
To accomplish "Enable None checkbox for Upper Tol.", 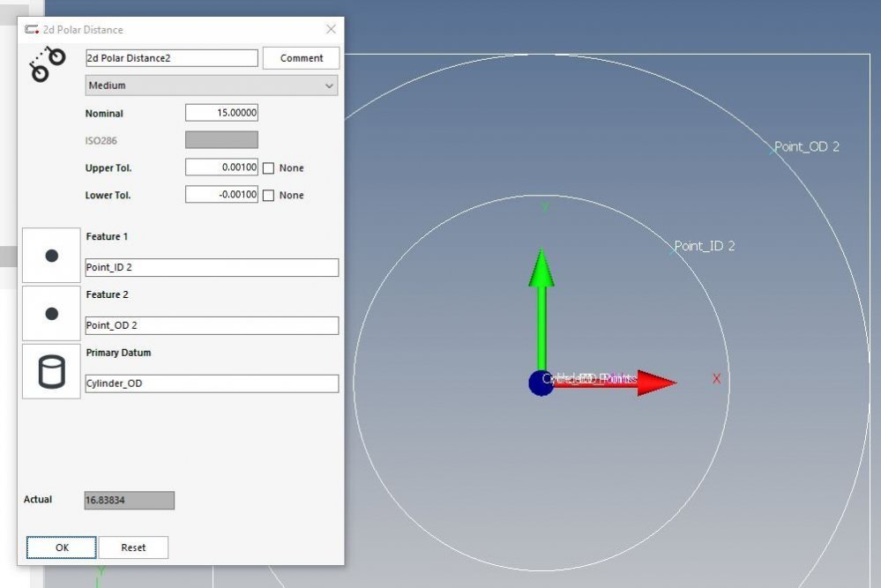I will pyautogui.click(x=269, y=167).
